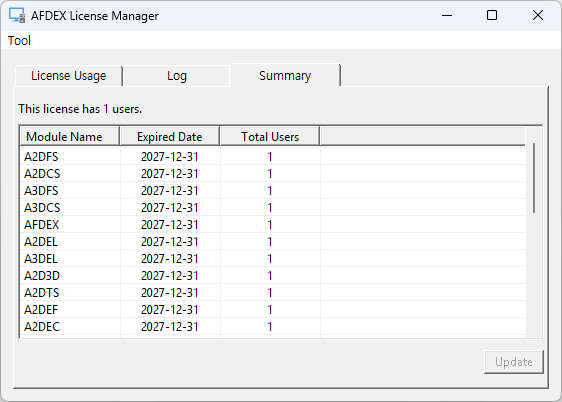Click the module list vertical scrollbar thumb
This screenshot has height=402, width=562.
pyautogui.click(x=534, y=178)
